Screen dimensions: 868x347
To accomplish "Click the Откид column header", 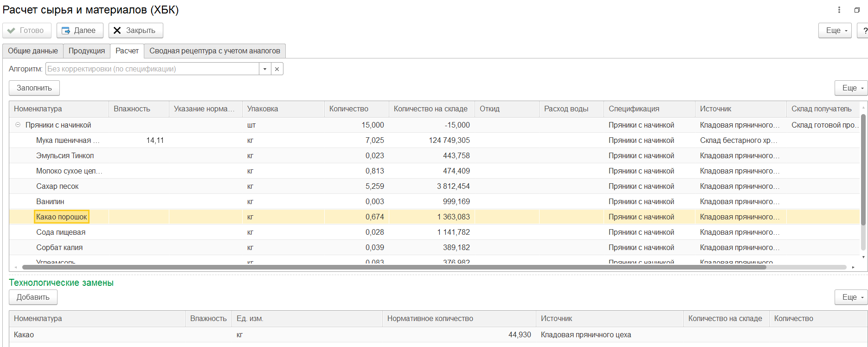I will (507, 109).
